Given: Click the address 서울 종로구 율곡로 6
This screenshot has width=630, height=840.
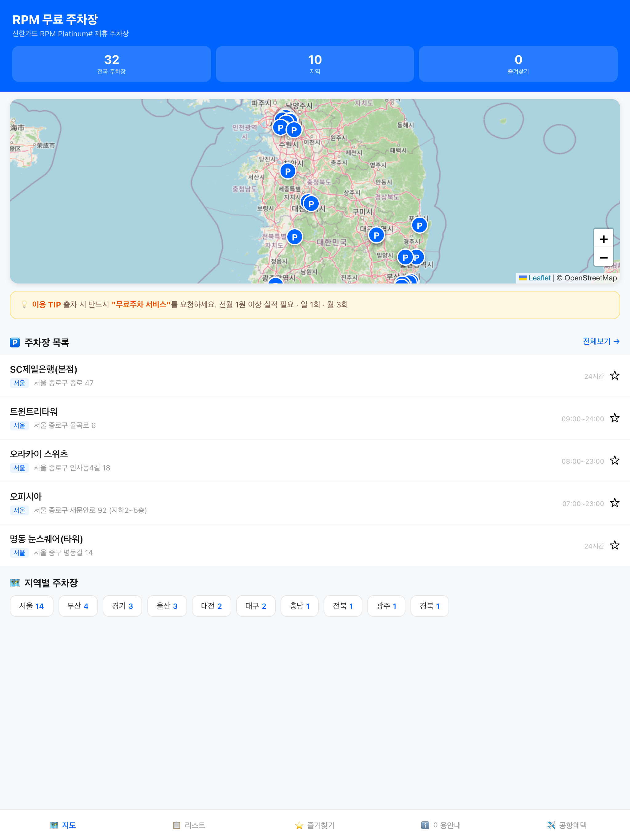Looking at the screenshot, I should pos(65,425).
